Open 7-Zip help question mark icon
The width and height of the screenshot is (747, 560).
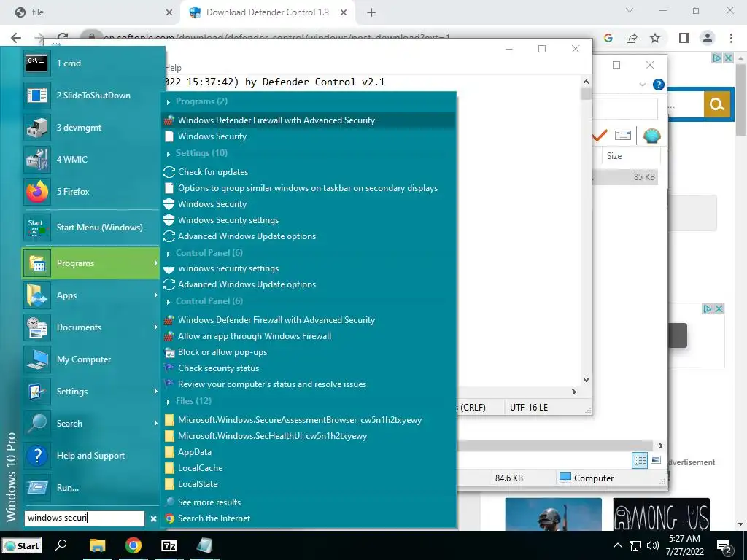[x=659, y=85]
